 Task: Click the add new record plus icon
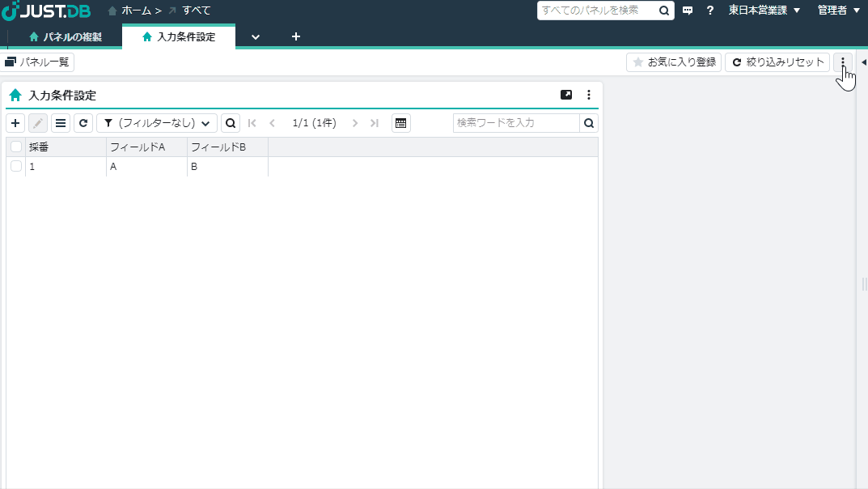tap(15, 123)
